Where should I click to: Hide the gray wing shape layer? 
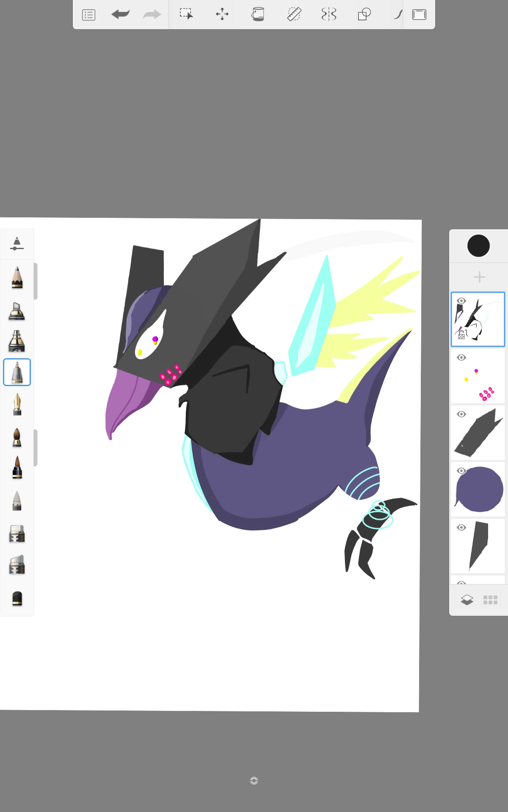[461, 414]
